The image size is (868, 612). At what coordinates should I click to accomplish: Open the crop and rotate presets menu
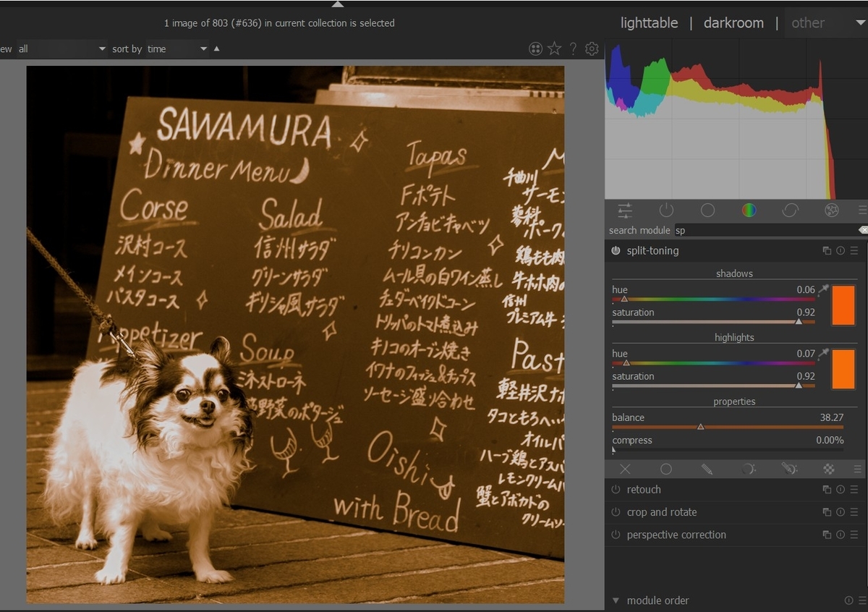(854, 512)
